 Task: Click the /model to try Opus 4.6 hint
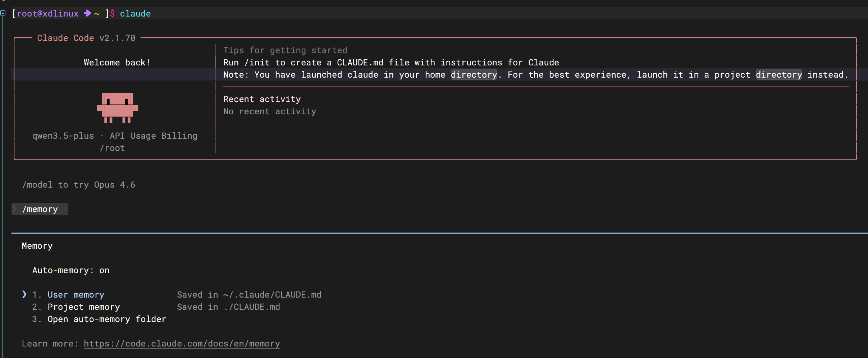click(79, 185)
